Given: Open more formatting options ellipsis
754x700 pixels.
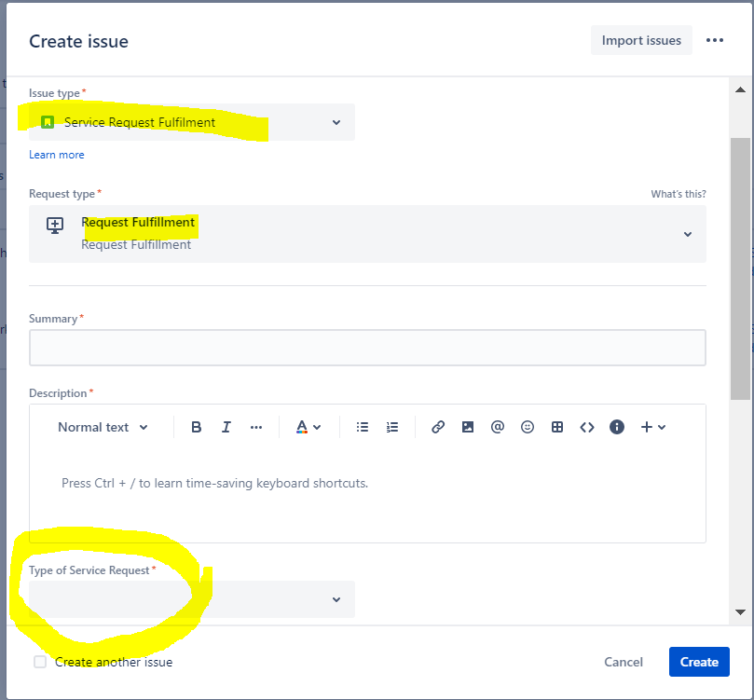Looking at the screenshot, I should tap(256, 427).
